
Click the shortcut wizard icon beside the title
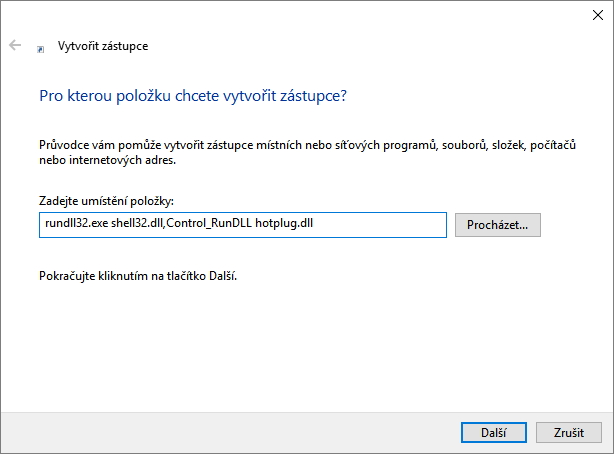41,47
